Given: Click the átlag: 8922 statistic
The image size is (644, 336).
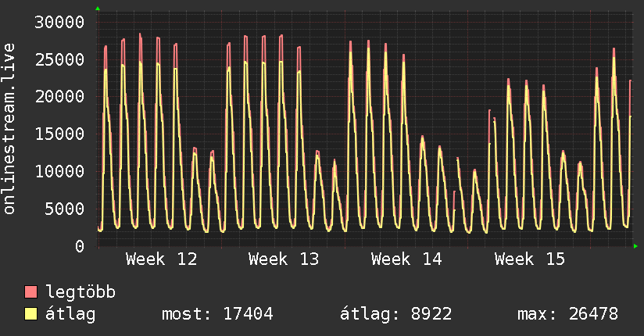Looking at the screenshot, I should pos(396,314).
